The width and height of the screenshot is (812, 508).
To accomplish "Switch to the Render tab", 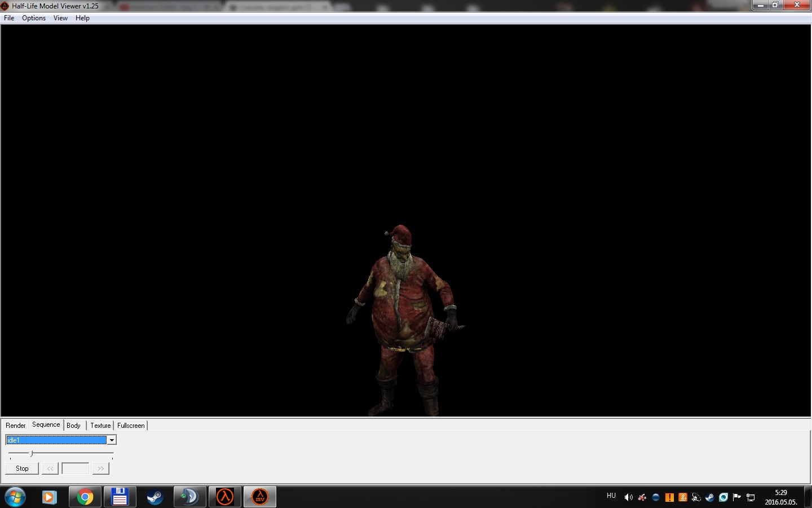I will pyautogui.click(x=16, y=426).
